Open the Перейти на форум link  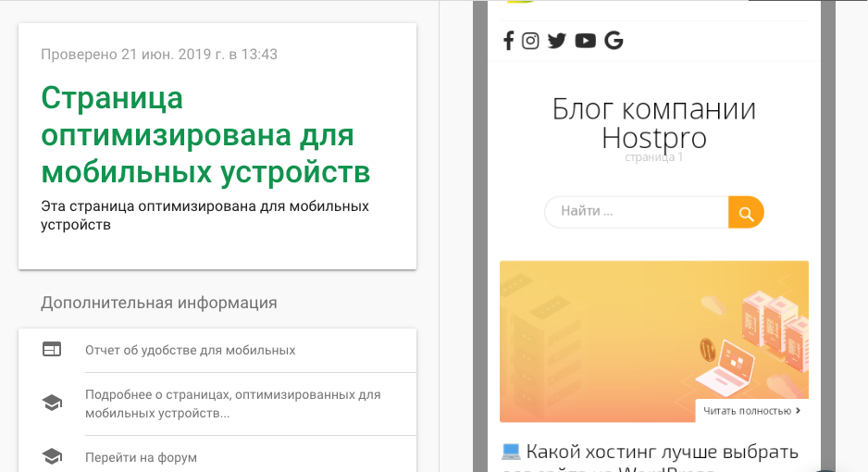(142, 457)
